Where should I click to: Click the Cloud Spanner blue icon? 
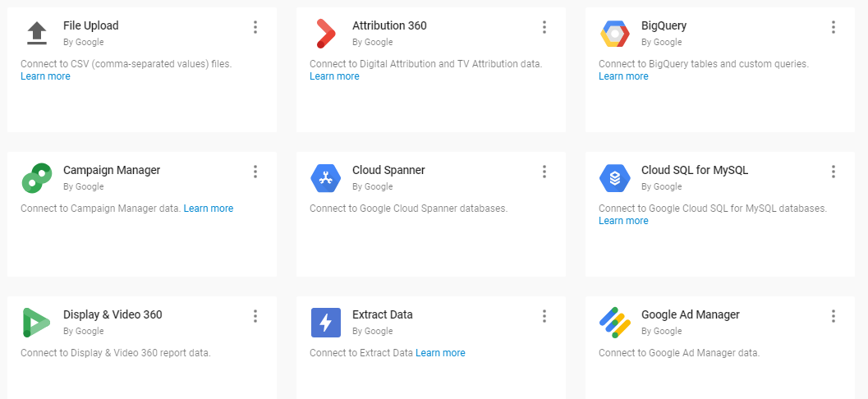(325, 178)
